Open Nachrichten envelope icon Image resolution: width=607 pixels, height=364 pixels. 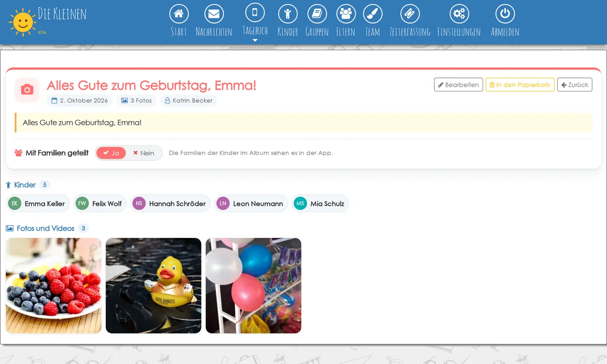tap(214, 14)
